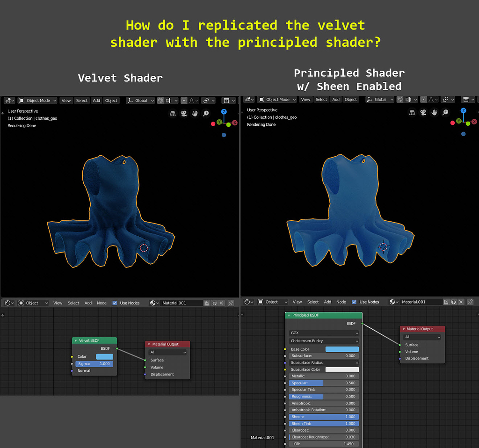
Task: Click the camera view icon
Action: tap(184, 113)
